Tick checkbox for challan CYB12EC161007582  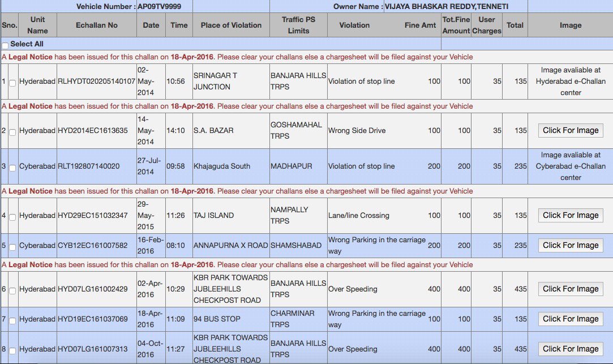pyautogui.click(x=12, y=247)
